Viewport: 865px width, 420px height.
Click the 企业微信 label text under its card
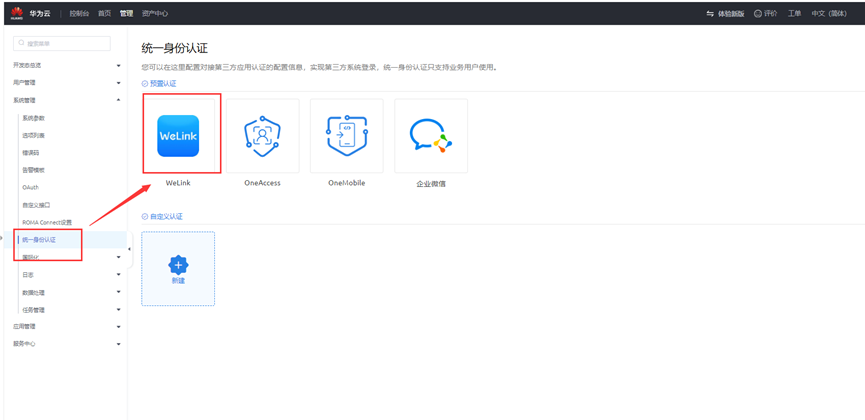431,184
